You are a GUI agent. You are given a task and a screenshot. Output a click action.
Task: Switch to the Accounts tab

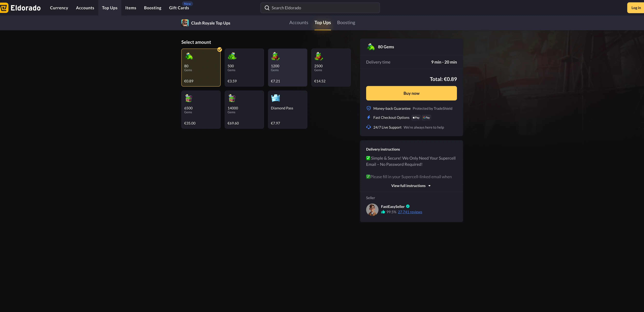point(299,22)
